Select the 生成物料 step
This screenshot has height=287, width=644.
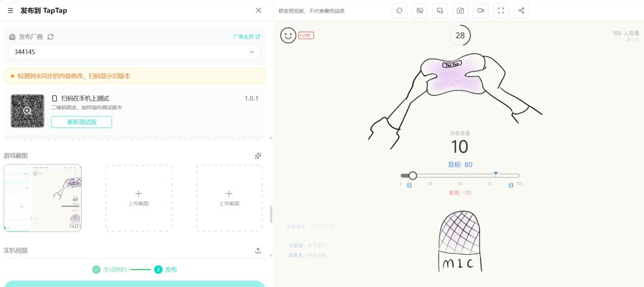110,270
